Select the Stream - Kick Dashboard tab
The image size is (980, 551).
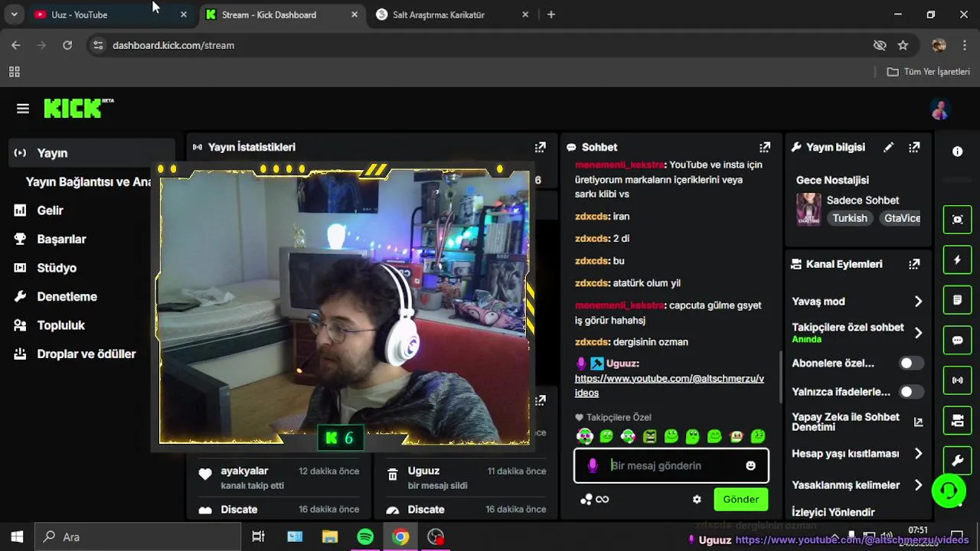point(283,15)
